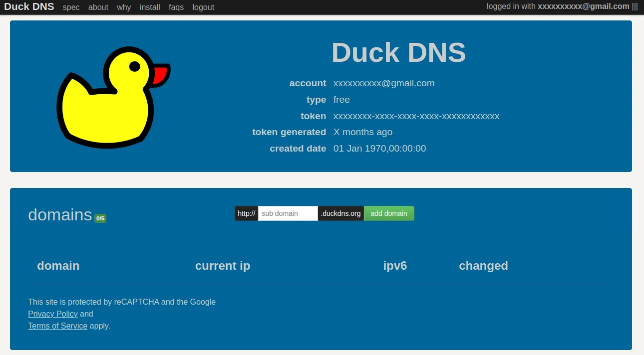Viewport: 644px width, 355px height.
Task: Click the sub domain input field
Action: (288, 213)
